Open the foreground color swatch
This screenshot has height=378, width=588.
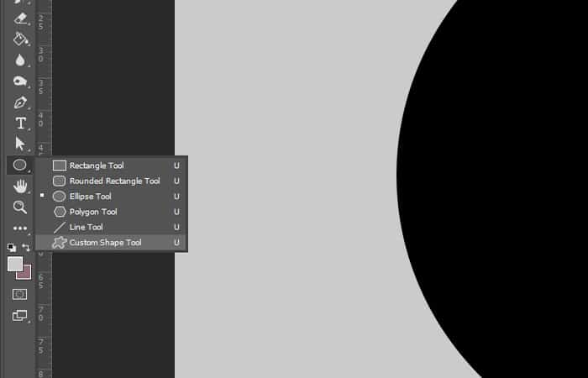(x=14, y=264)
